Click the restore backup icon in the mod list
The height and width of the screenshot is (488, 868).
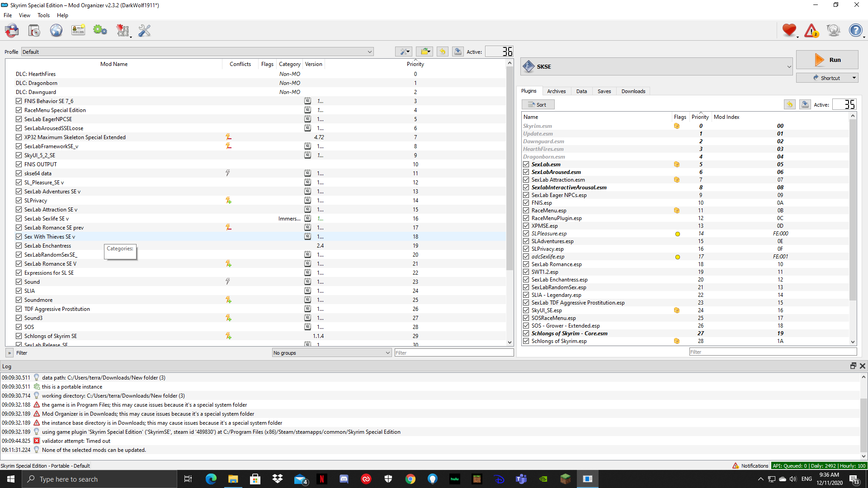(x=443, y=52)
